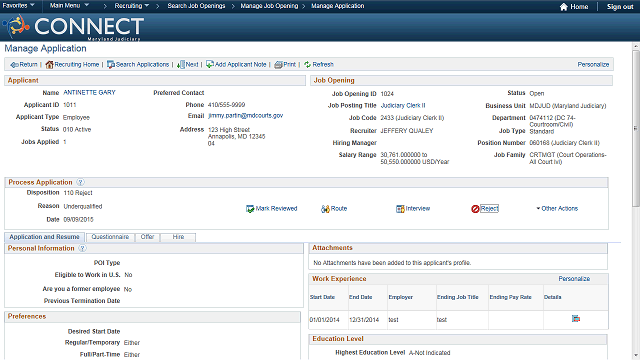
Task: Click the Mark Reviewed checkmark icon
Action: (x=250, y=209)
